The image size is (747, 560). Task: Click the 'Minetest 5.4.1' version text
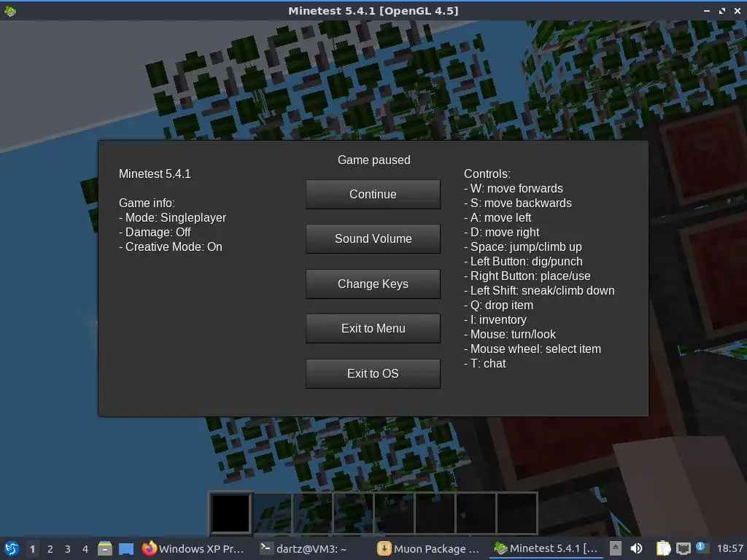coord(155,174)
